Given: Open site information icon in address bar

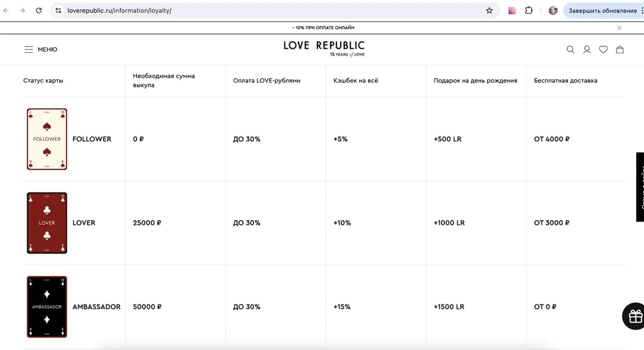Looking at the screenshot, I should click(58, 10).
